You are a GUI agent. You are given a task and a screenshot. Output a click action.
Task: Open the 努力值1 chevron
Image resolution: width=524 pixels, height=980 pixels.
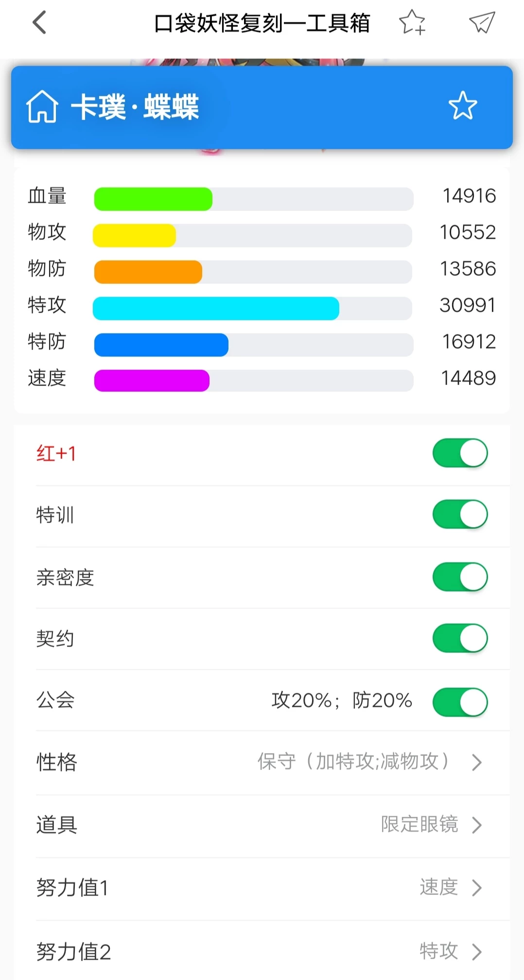pyautogui.click(x=477, y=888)
